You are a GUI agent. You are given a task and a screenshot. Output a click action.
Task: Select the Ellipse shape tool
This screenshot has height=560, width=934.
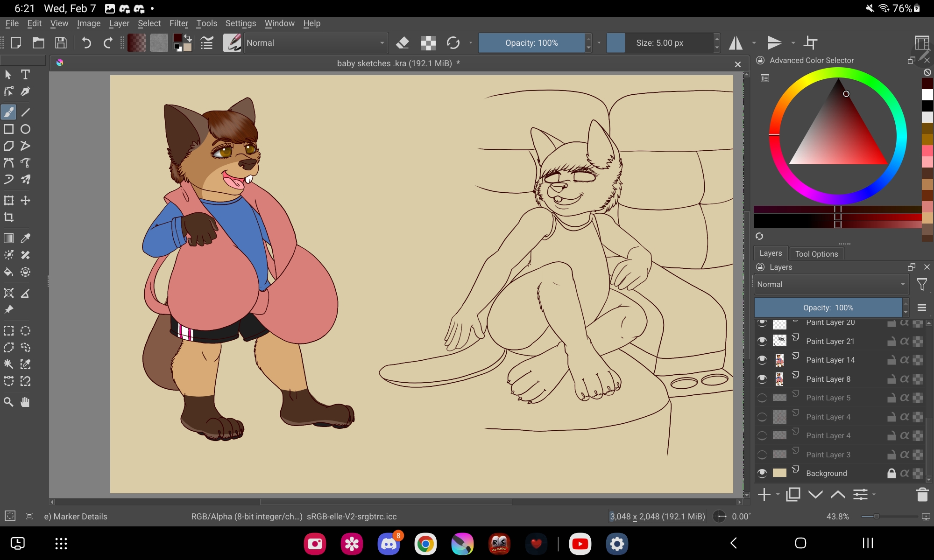[x=25, y=129]
